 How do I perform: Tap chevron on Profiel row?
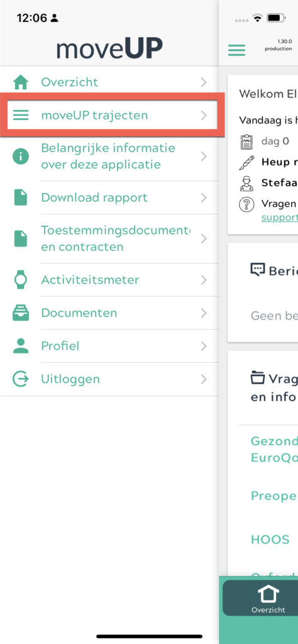click(204, 346)
